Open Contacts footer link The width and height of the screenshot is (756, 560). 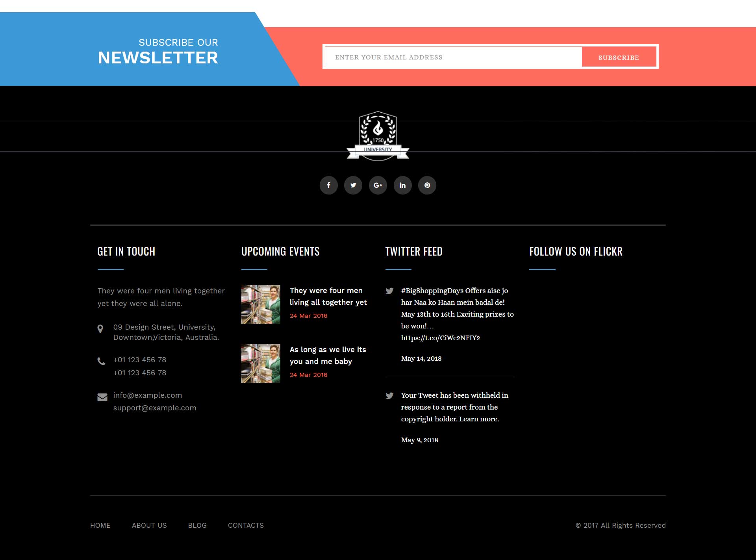246,525
